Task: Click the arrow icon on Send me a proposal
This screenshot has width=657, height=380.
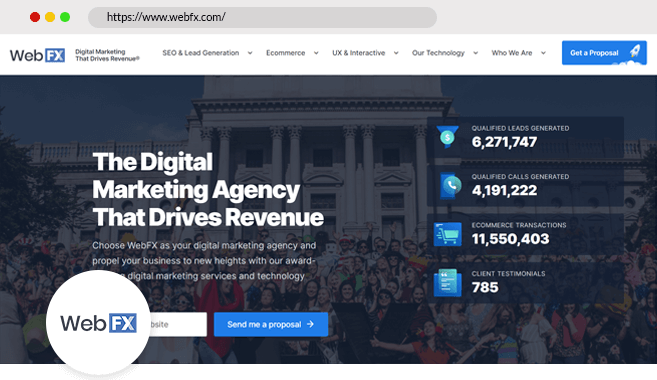Action: [x=310, y=324]
